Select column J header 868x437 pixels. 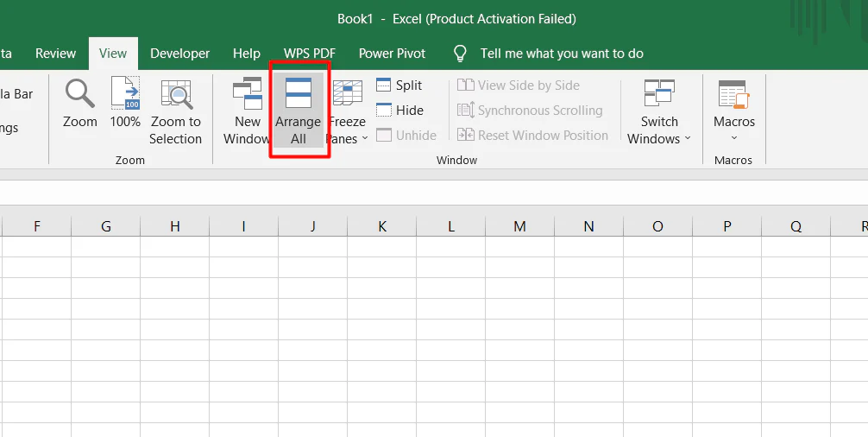312,226
